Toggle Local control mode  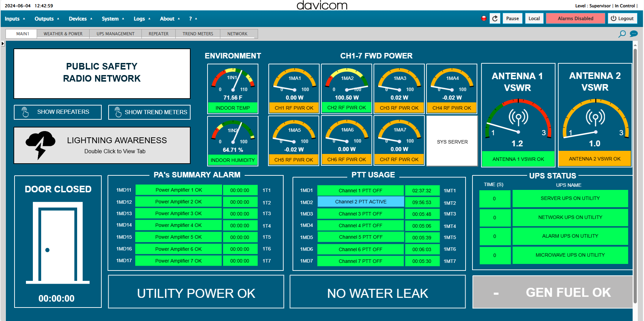(x=534, y=19)
